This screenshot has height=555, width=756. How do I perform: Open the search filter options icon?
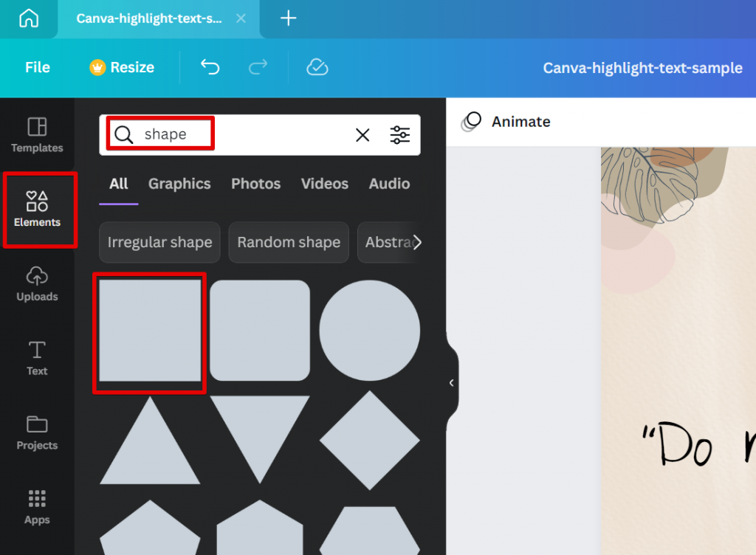[399, 134]
